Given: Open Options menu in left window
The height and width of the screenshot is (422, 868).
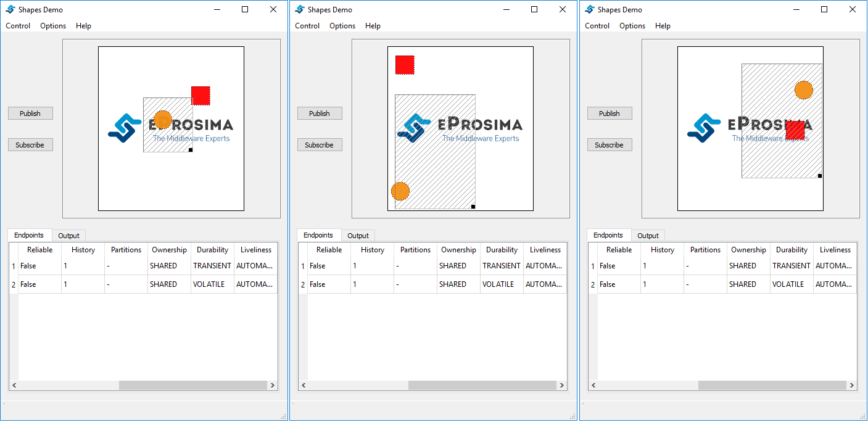Looking at the screenshot, I should 53,26.
